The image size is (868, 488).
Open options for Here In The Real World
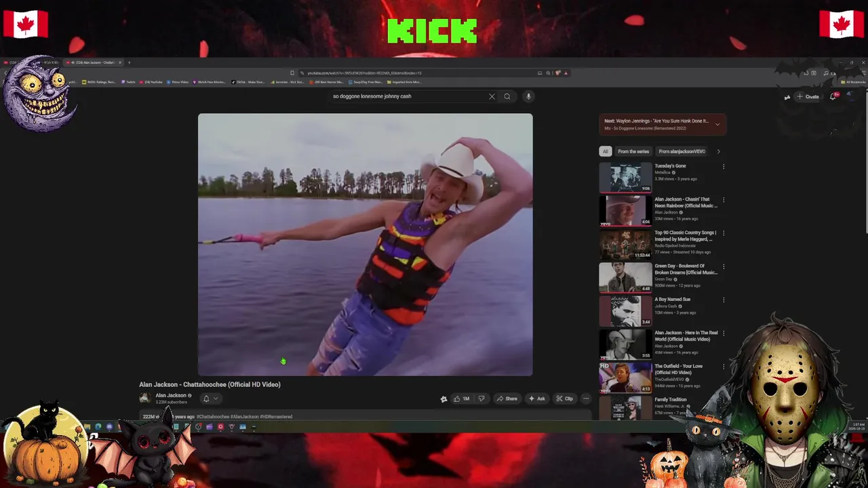tap(723, 333)
